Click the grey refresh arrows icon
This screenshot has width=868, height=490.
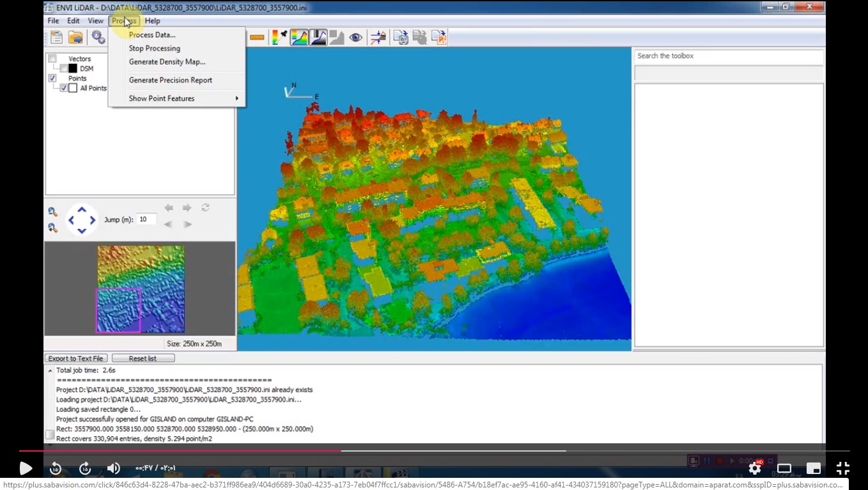[x=205, y=208]
